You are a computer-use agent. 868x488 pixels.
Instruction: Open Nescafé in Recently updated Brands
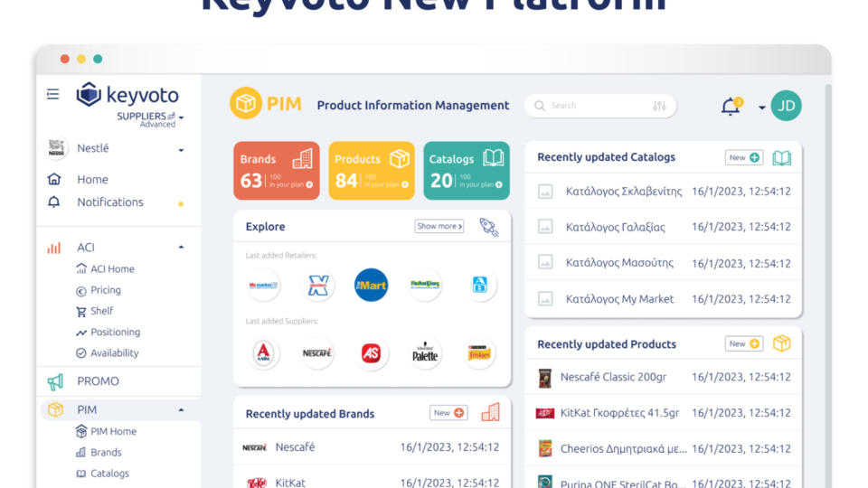pos(372,447)
